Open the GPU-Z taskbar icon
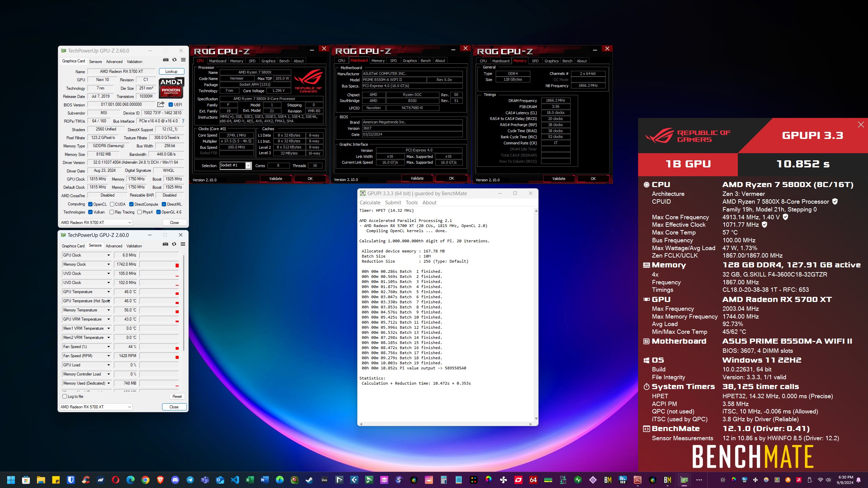Image resolution: width=868 pixels, height=488 pixels. 684,480
